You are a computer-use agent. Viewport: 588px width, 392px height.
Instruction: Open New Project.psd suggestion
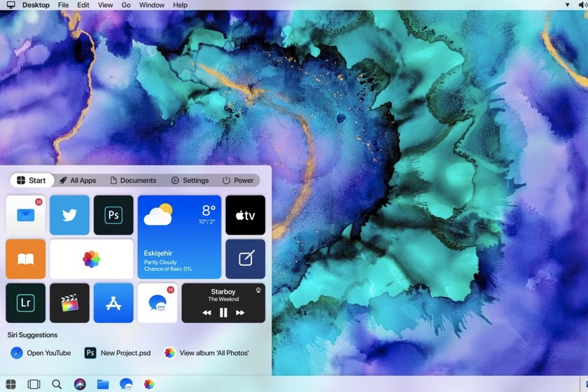coord(118,353)
